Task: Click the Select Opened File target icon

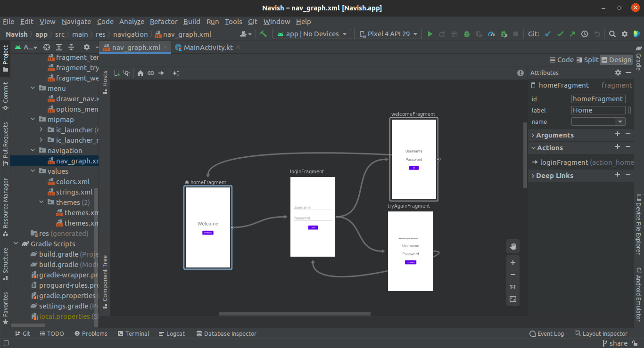Action: (x=47, y=47)
